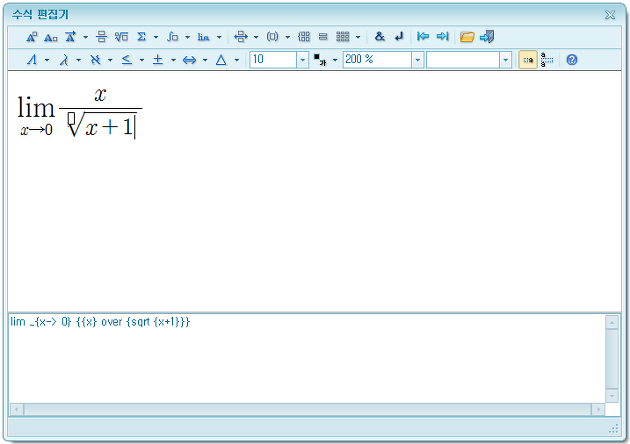Expand the bracket dropdown arrow
Image resolution: width=630 pixels, height=444 pixels.
[x=288, y=37]
